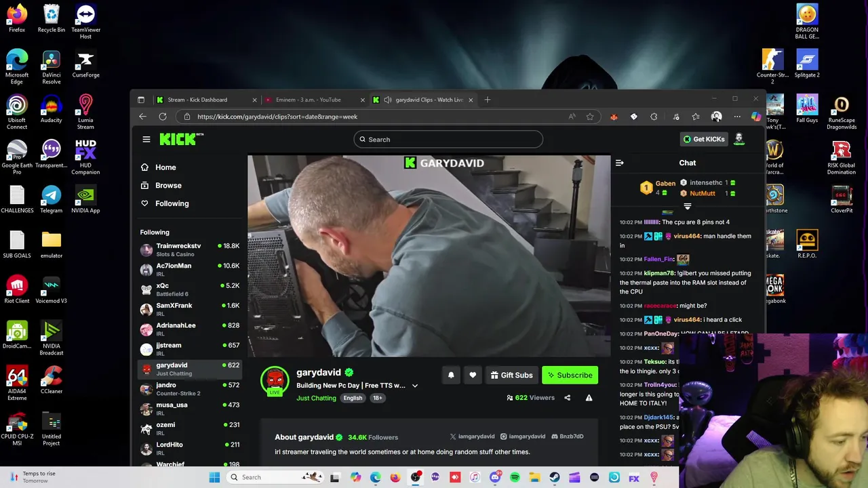Viewport: 868px width, 488px height.
Task: Open the Riot Client desktop icon
Action: (17, 289)
